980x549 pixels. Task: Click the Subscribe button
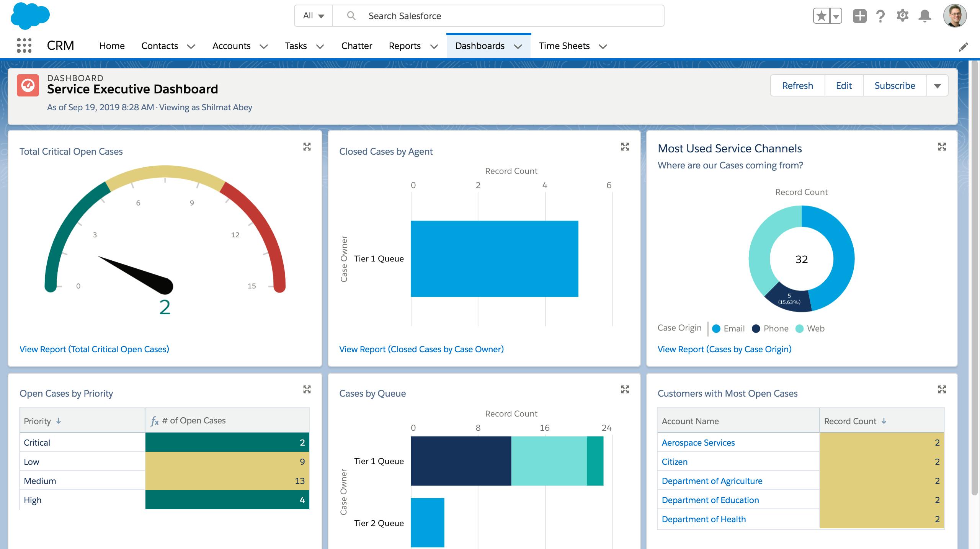click(895, 85)
